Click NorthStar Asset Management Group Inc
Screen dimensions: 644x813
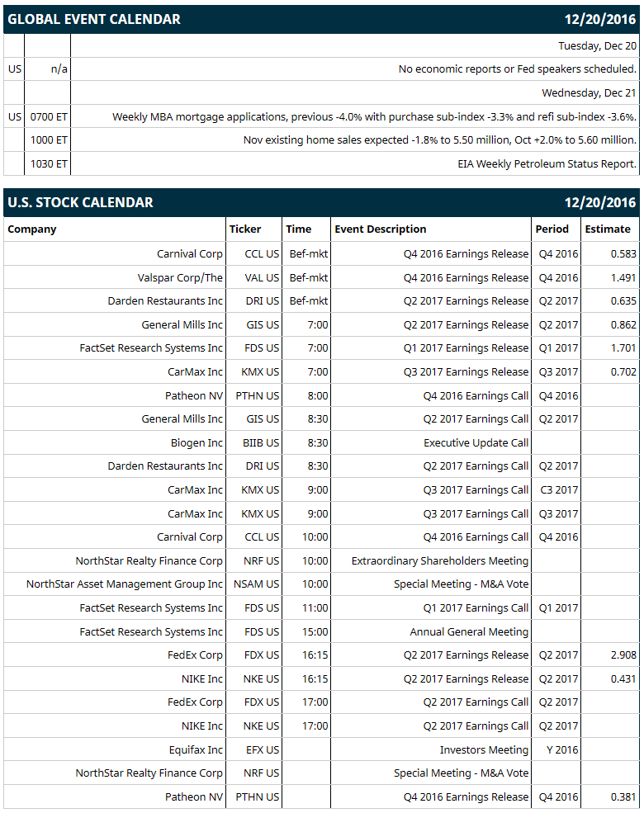point(125,584)
